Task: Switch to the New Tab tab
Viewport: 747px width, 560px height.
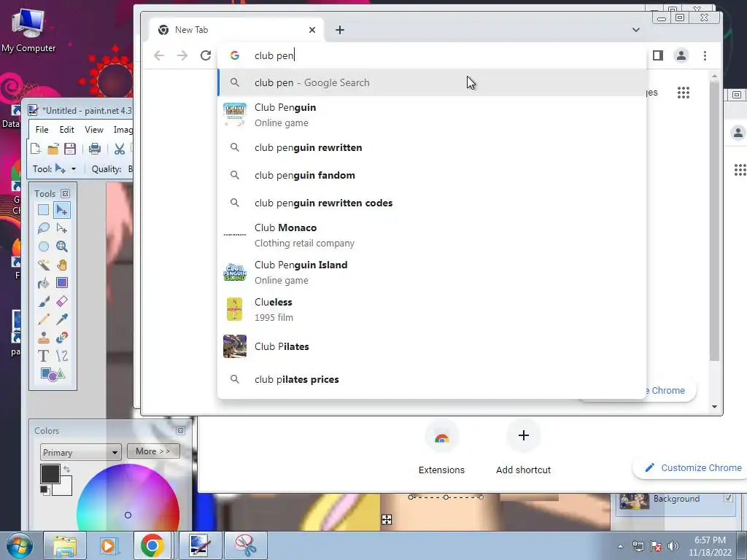Action: tap(237, 29)
